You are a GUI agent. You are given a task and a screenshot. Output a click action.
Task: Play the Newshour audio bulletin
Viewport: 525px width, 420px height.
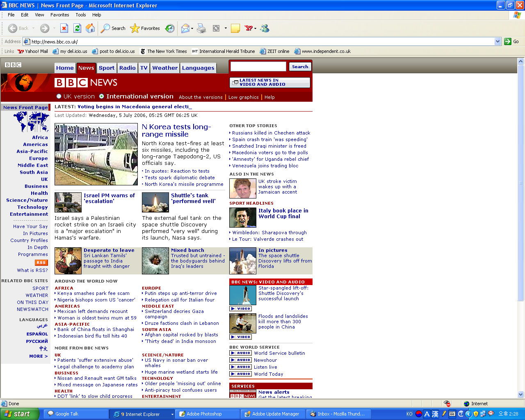point(240,360)
